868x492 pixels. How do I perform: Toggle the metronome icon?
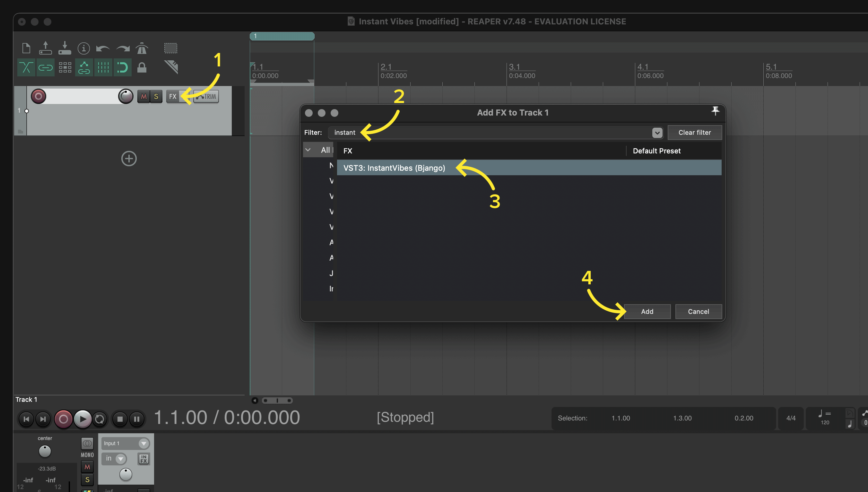(x=142, y=48)
